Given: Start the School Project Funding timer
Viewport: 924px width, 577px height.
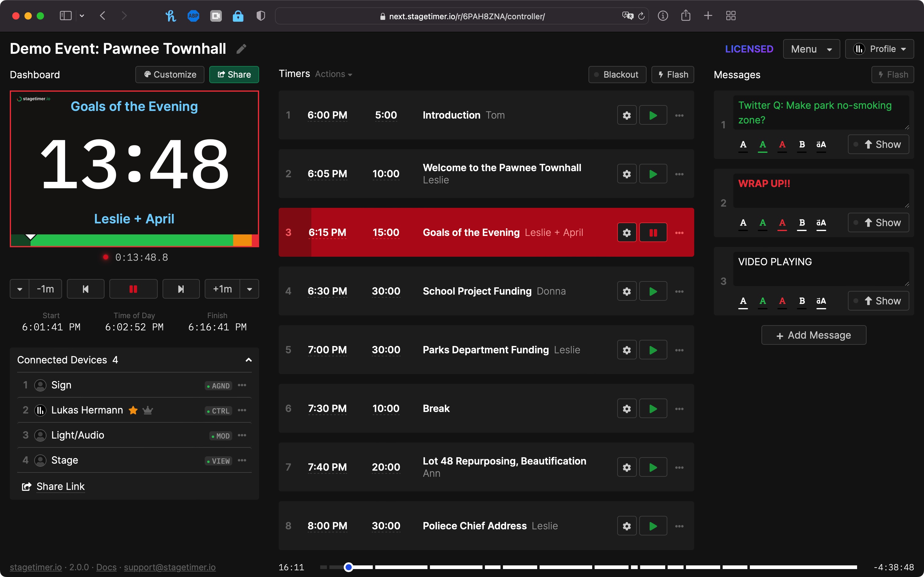Looking at the screenshot, I should [653, 291].
